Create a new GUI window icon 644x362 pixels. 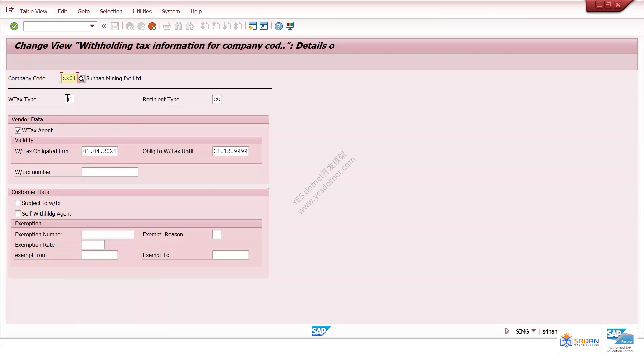coord(253,26)
